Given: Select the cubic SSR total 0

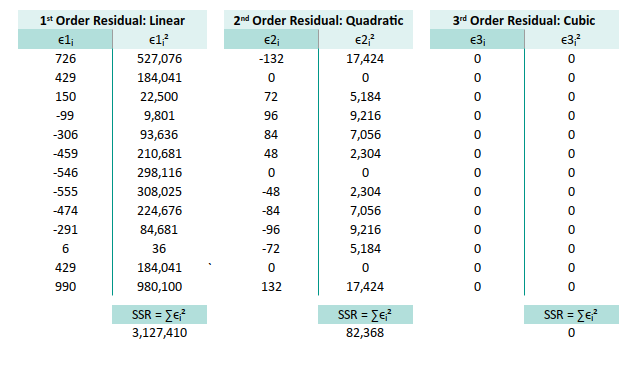Looking at the screenshot, I should tap(571, 333).
